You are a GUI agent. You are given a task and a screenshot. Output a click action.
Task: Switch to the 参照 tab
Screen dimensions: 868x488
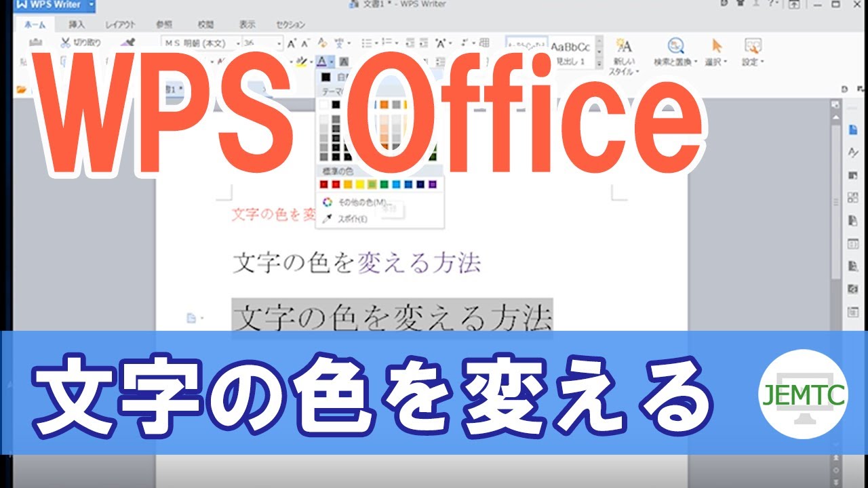coord(163,24)
